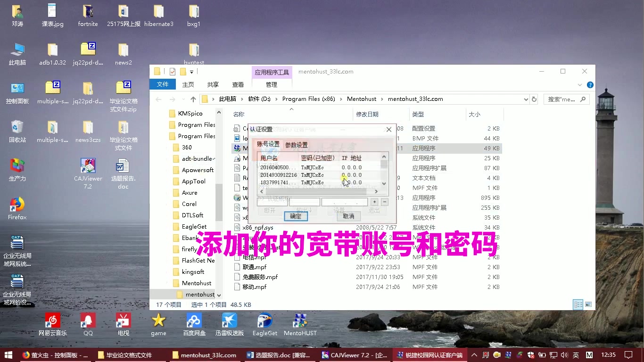Select the 课表.jpg desktop file

(52, 16)
